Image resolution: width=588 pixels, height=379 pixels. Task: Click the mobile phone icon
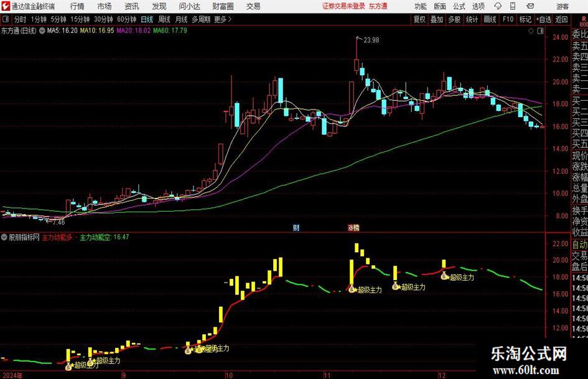tap(513, 6)
